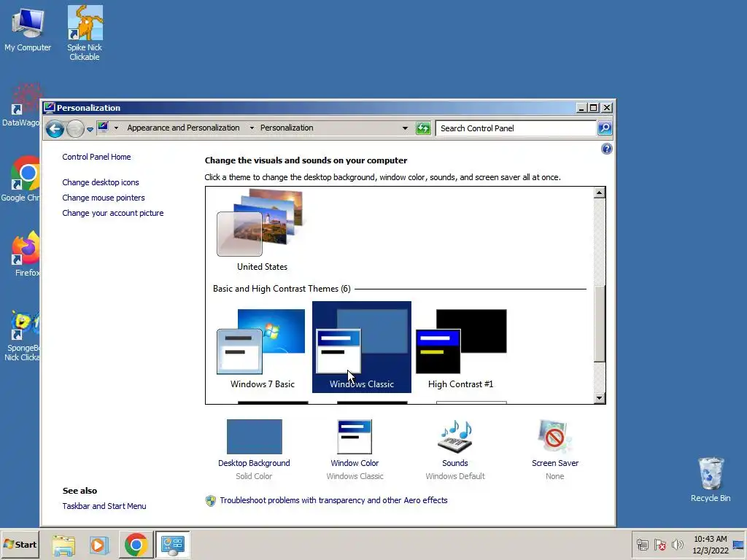Select the SpongeBob Nick Clickable desktop shortcut
The width and height of the screenshot is (747, 560).
coord(22,335)
